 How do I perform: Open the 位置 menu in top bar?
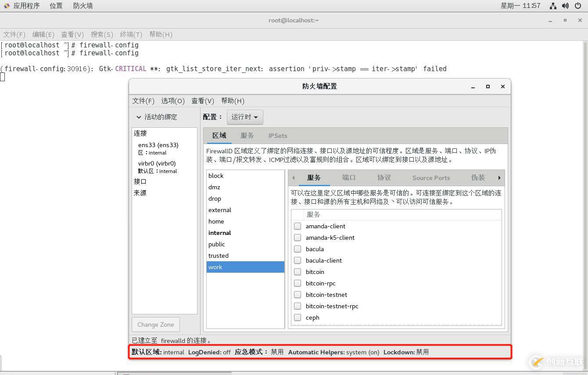[56, 6]
